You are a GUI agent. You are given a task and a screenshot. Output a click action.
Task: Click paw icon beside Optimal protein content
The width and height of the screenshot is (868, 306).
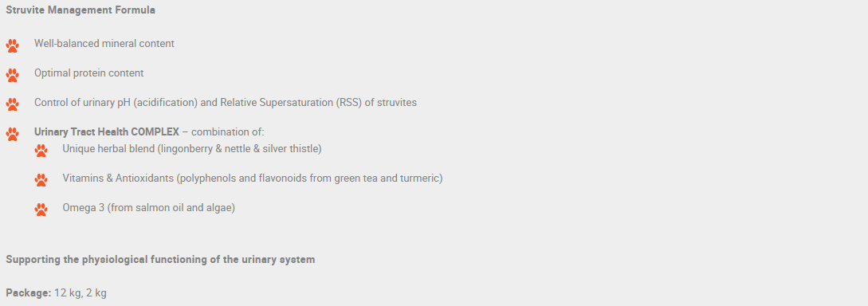point(12,75)
